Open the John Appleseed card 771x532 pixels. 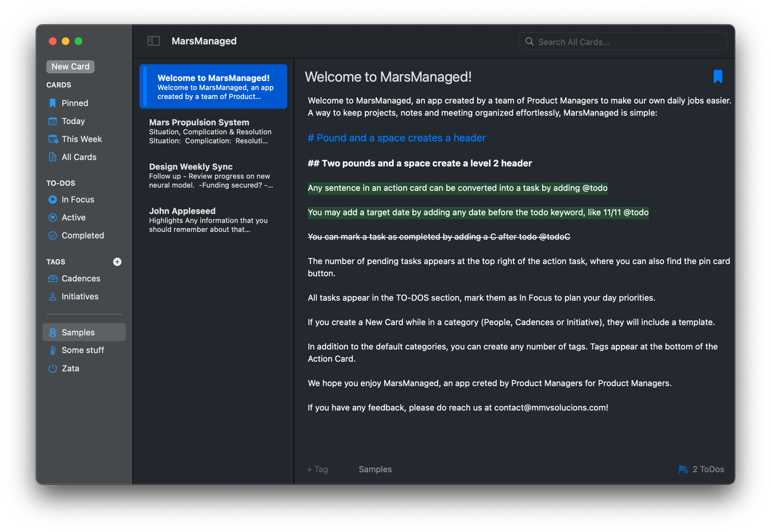coord(213,220)
